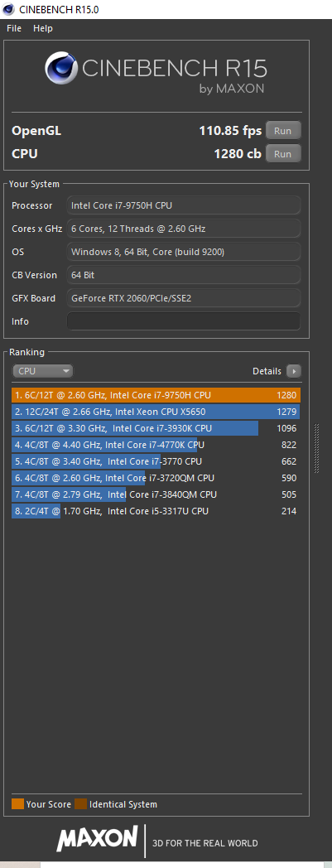Viewport: 332px width, 868px height.
Task: Open the Help menu
Action: coord(42,28)
